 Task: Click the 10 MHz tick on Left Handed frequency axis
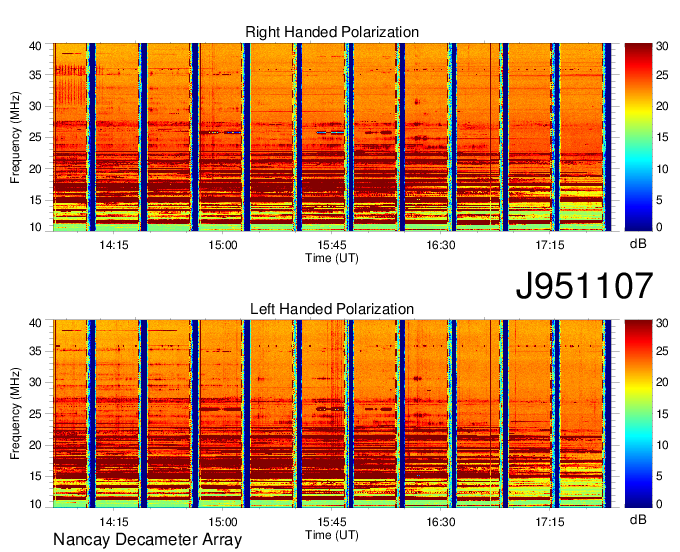tap(35, 504)
